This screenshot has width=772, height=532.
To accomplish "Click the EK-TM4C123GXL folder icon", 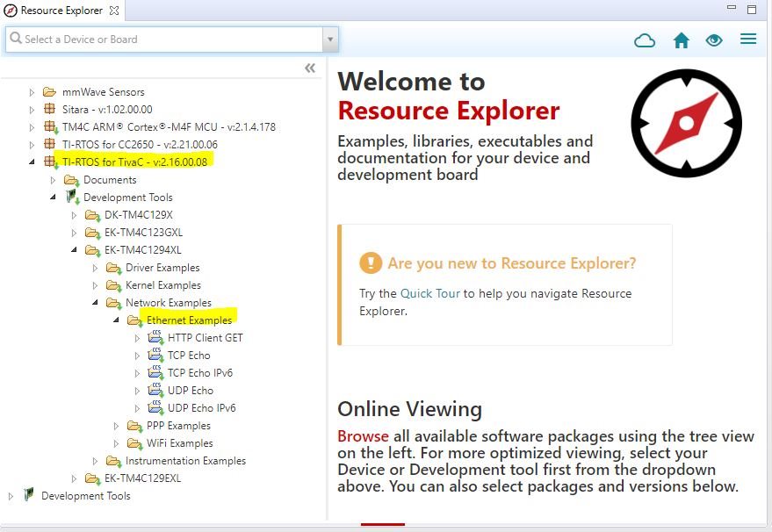I will coord(92,233).
